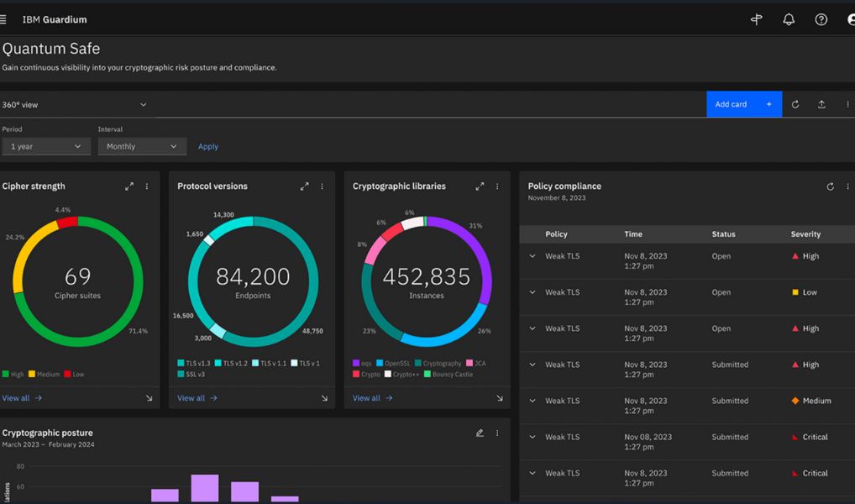Screen dimensions: 855x504
Task: Click the Medium severity cell
Action: (x=811, y=401)
